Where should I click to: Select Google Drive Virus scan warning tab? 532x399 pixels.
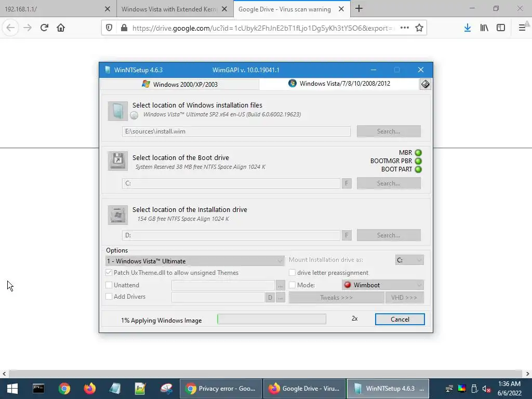(x=284, y=9)
